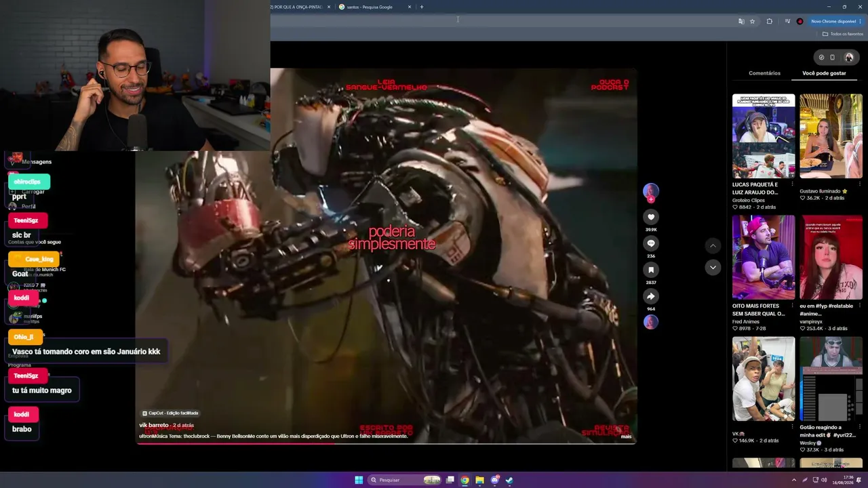Open File Explorer from taskbar
Screen dimensions: 868x488
pyautogui.click(x=479, y=480)
